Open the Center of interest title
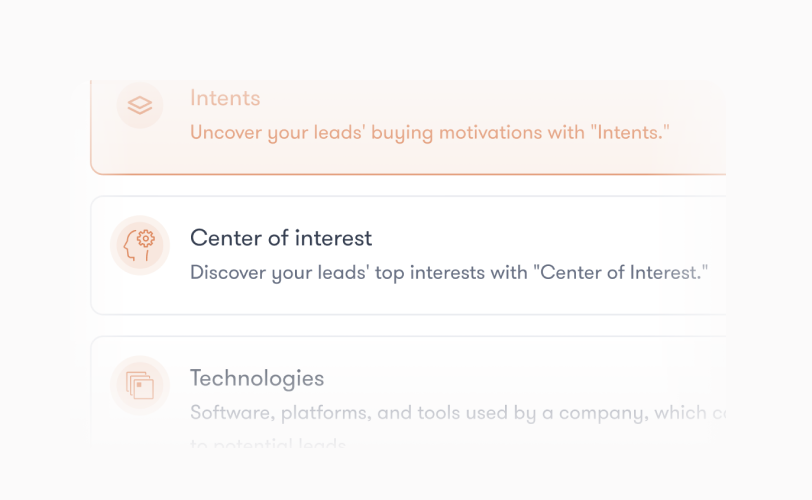The width and height of the screenshot is (812, 500). pos(281,238)
